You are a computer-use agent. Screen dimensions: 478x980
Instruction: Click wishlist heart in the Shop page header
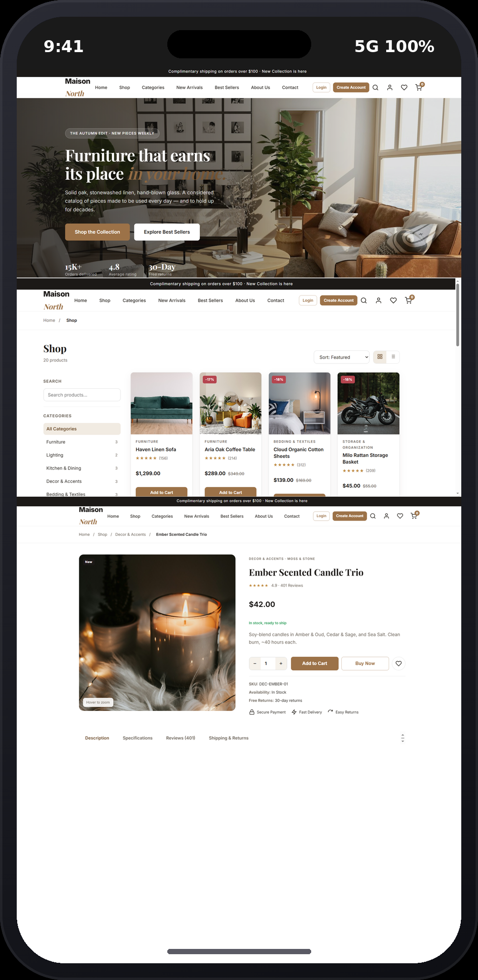tap(393, 301)
